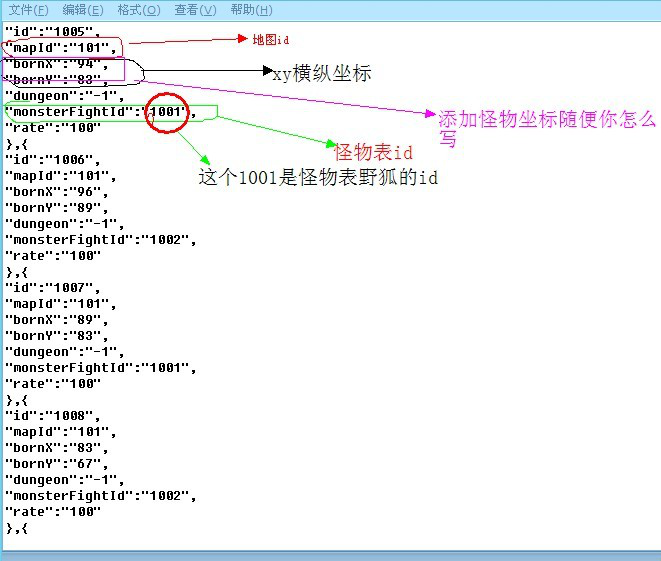Viewport: 661px width, 561px height.
Task: Click the "rate":"100" line under id 1005
Action: pyautogui.click(x=53, y=128)
